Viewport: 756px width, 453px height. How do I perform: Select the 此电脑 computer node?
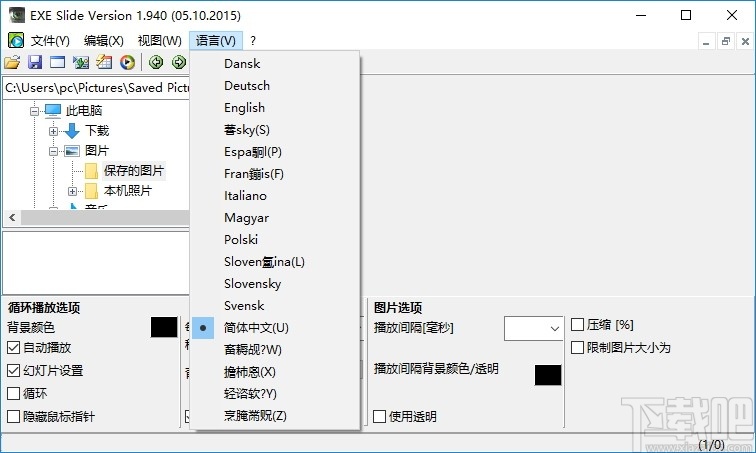84,111
